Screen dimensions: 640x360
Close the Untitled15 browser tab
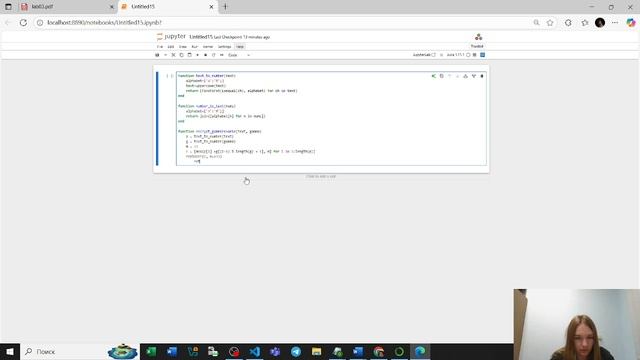[211, 7]
